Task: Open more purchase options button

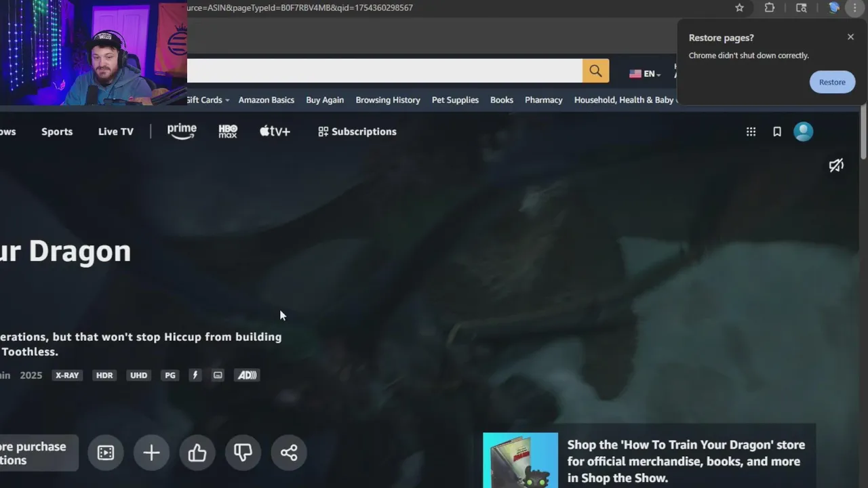Action: [x=39, y=453]
